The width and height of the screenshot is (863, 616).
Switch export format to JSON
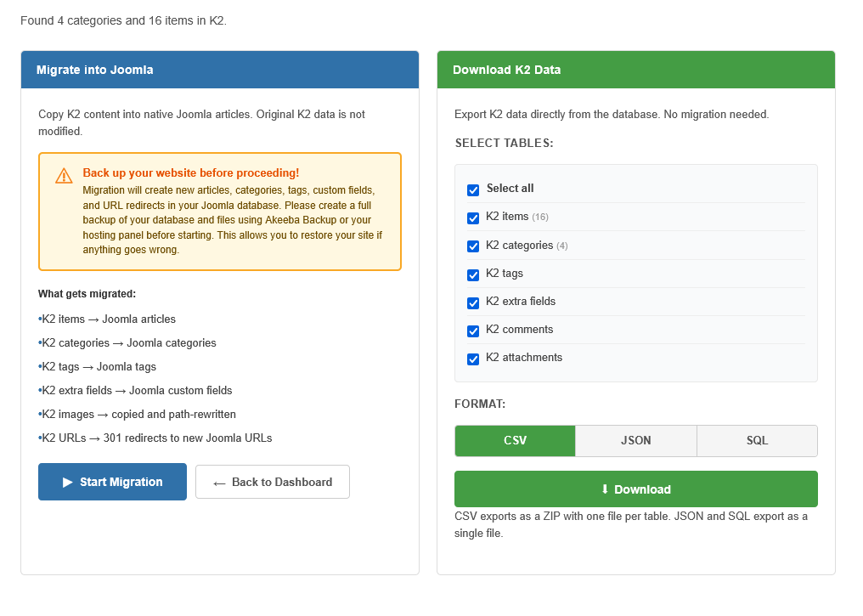coord(636,441)
